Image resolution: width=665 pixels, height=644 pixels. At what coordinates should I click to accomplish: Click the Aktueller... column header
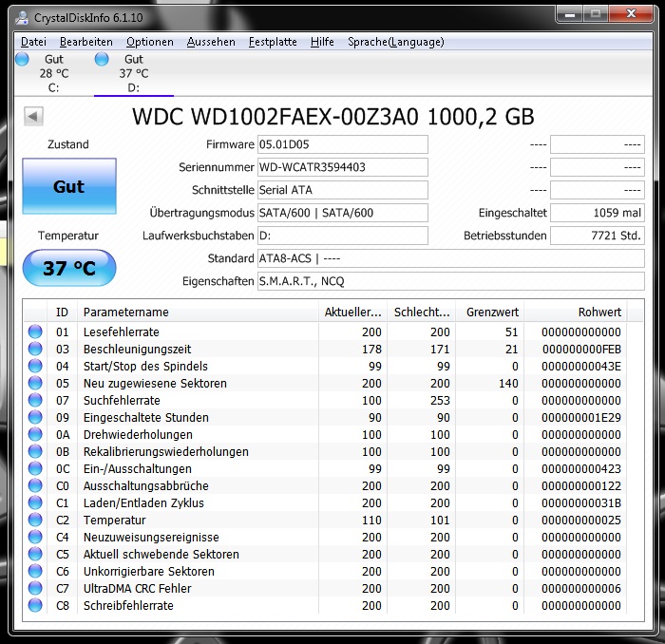pos(352,313)
